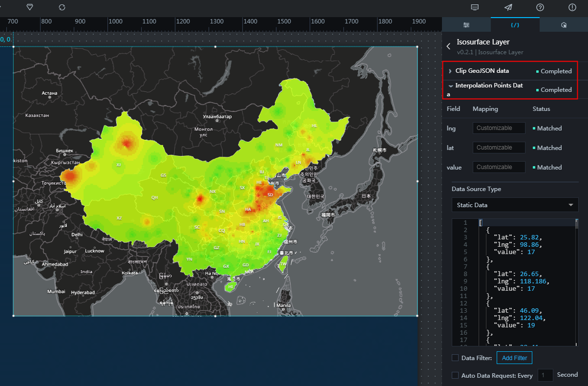Select the data tab with code braces
This screenshot has height=386, width=588.
pos(515,25)
